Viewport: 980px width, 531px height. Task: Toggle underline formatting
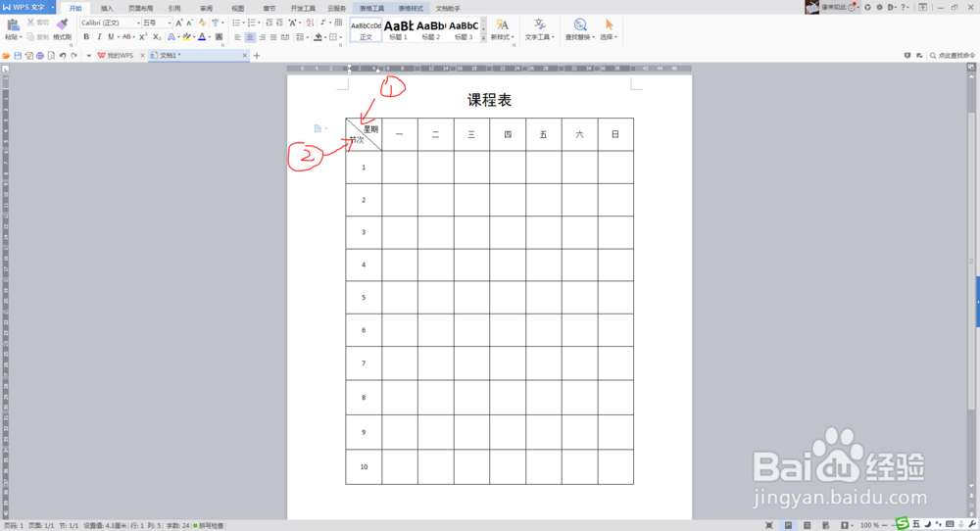111,37
